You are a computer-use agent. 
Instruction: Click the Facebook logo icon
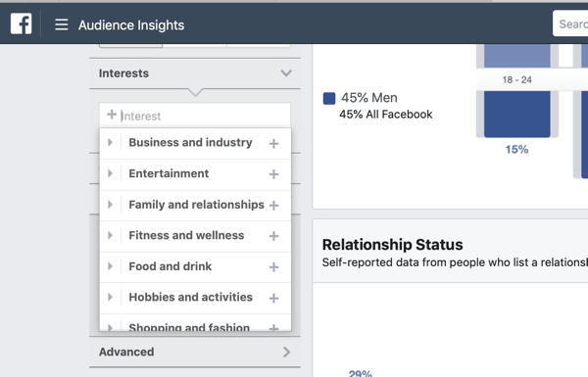click(21, 24)
